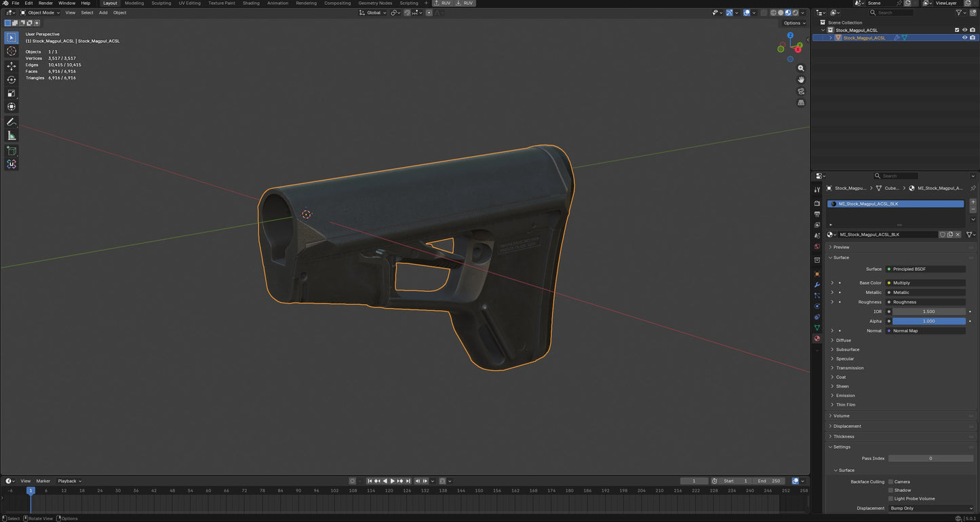Open the Modifiers wrench properties tab
The width and height of the screenshot is (980, 522).
[817, 284]
